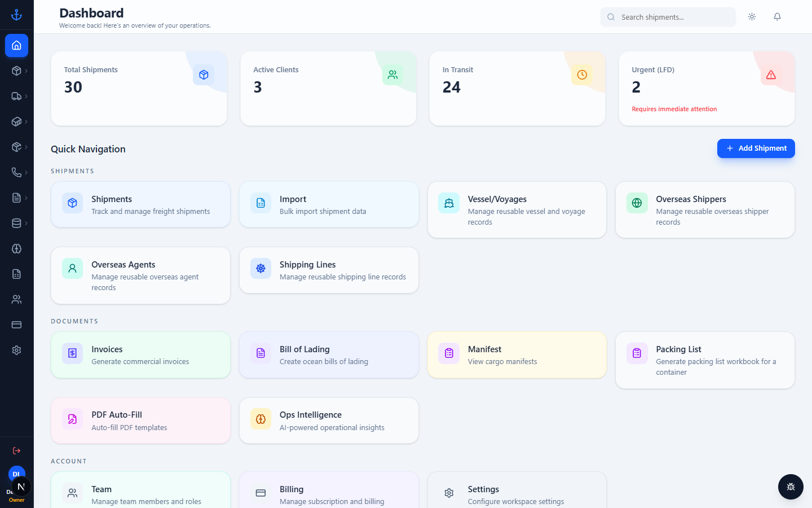
Task: Click the red logout icon in sidebar
Action: pyautogui.click(x=16, y=450)
